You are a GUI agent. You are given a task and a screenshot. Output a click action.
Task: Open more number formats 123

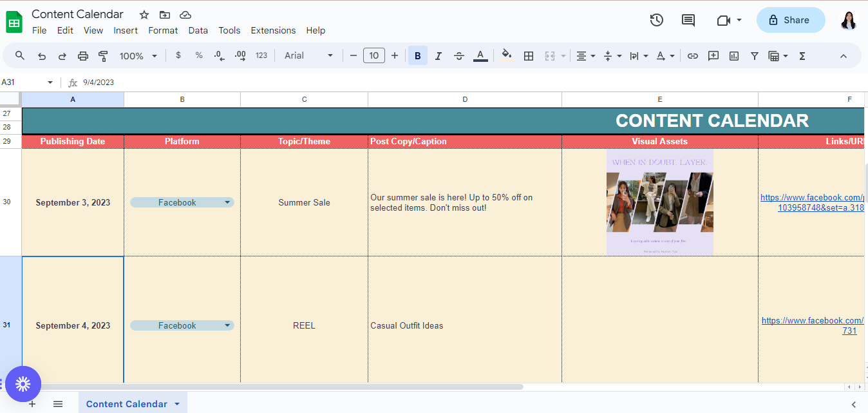tap(261, 56)
